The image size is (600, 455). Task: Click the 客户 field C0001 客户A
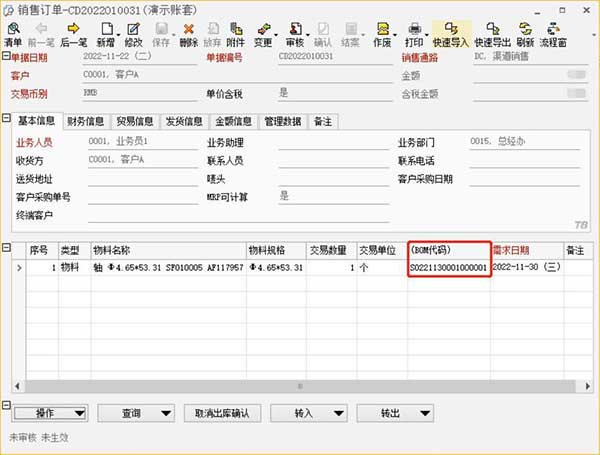[237, 75]
